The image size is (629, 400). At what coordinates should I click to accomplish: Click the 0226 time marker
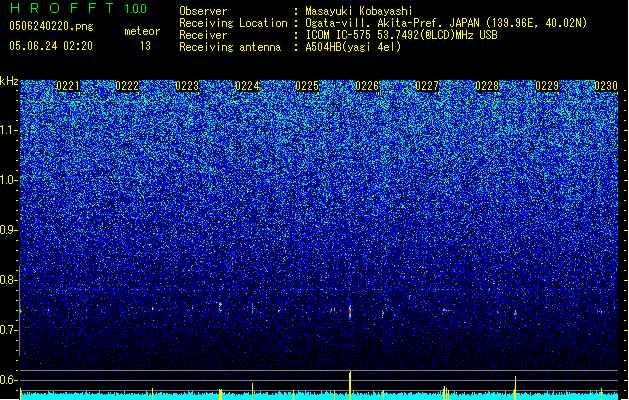click(367, 86)
